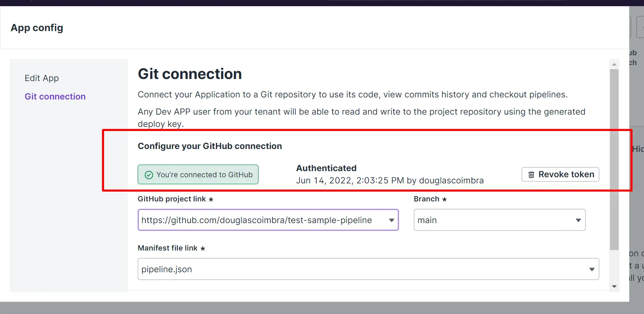Select Git connection in the sidebar

click(x=55, y=97)
